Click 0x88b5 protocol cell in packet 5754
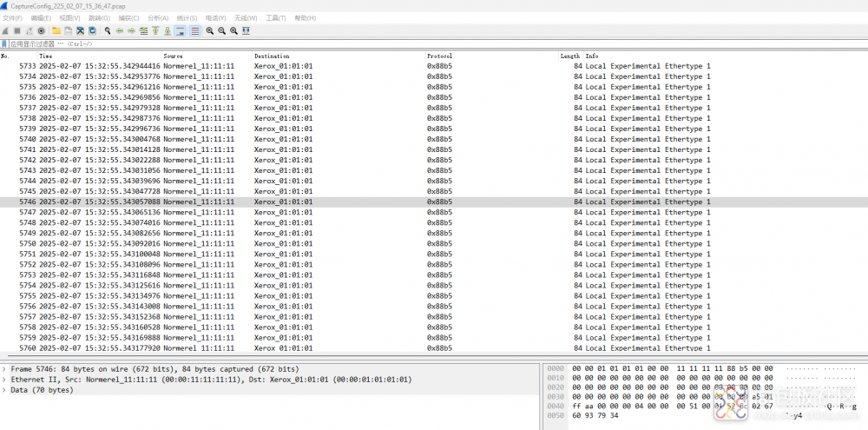Image resolution: width=868 pixels, height=430 pixels. point(439,286)
